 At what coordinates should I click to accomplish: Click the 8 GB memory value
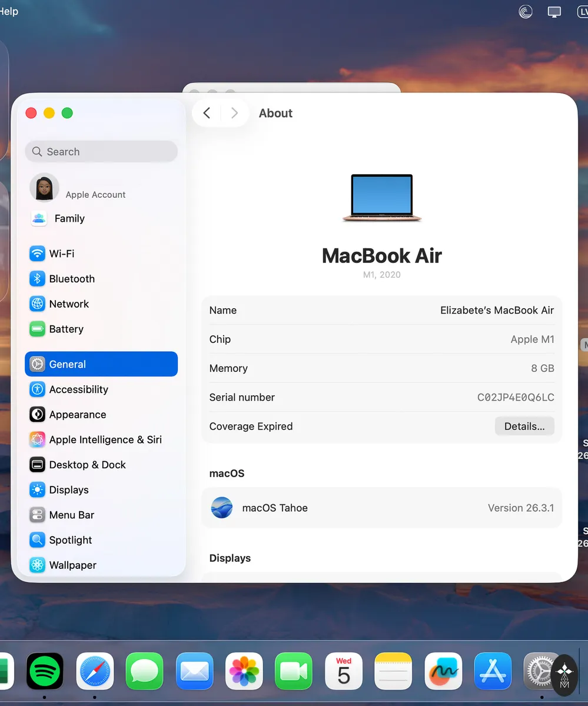point(543,368)
